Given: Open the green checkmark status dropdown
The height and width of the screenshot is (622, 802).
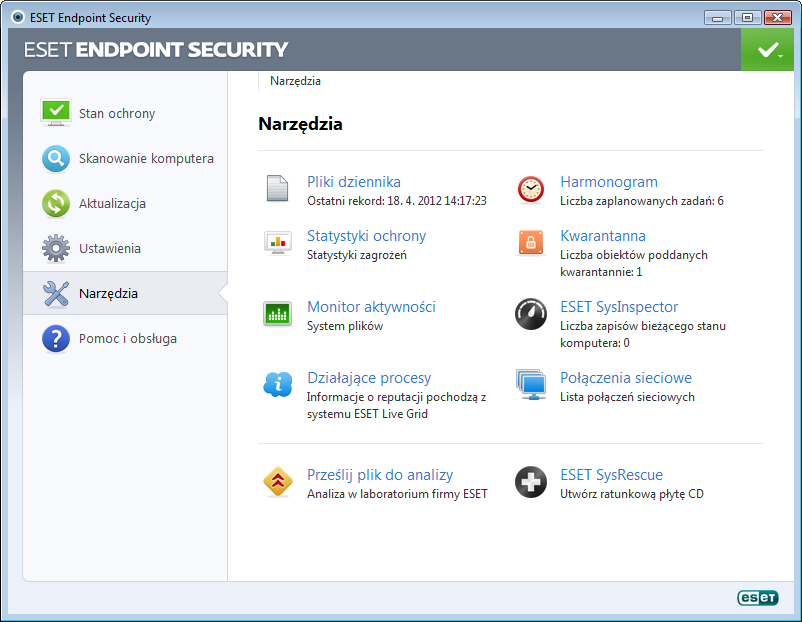Looking at the screenshot, I should pos(767,50).
